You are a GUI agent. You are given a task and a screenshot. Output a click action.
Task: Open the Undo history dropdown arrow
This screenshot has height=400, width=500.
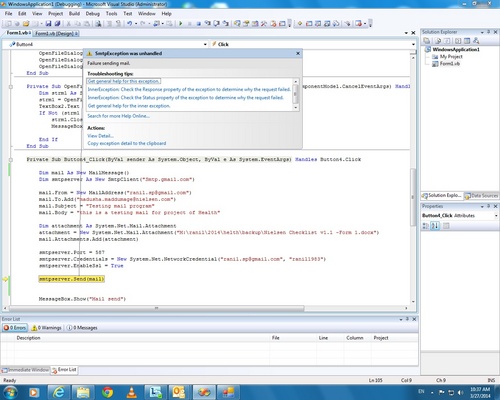[x=136, y=24]
